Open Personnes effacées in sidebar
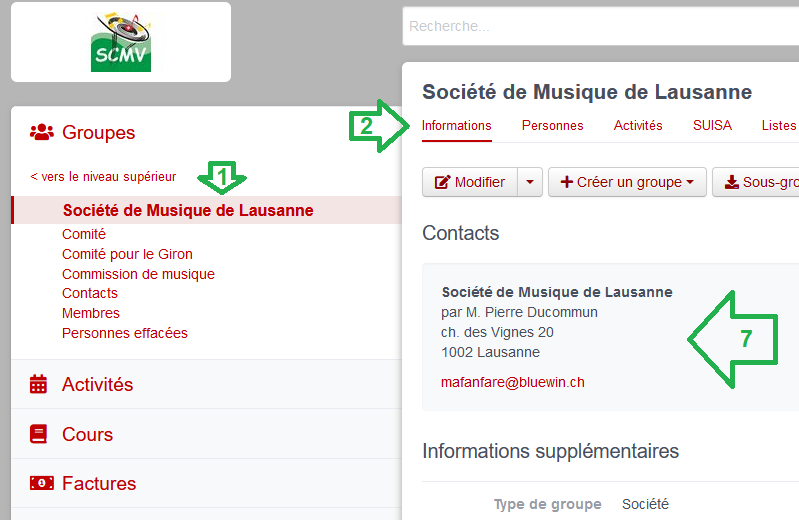The height and width of the screenshot is (520, 799). [124, 333]
